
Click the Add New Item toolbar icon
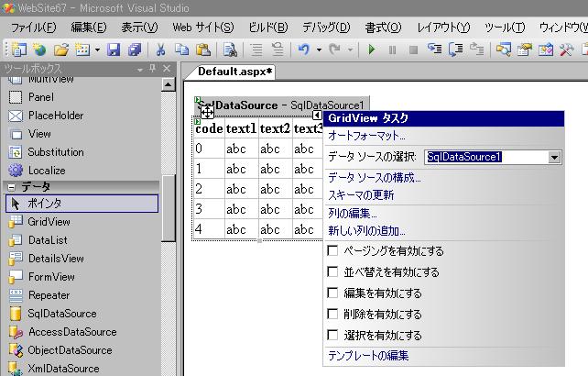point(82,50)
